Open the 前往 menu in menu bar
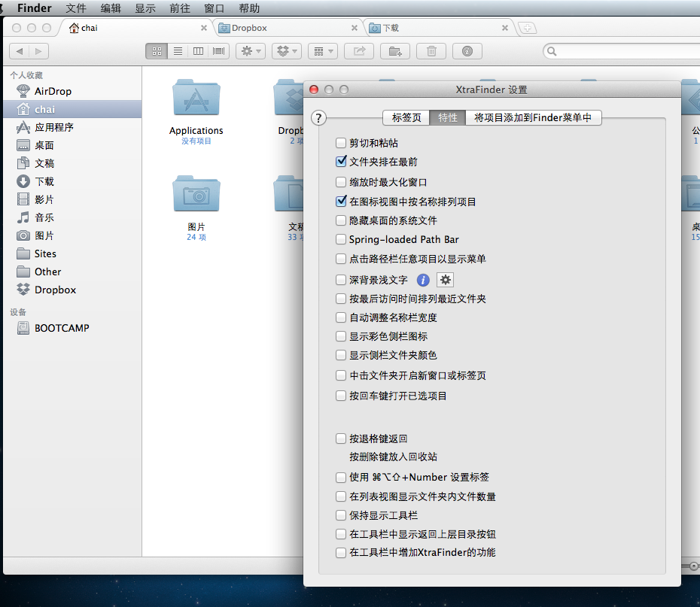Screen dimensions: 700x607 click(x=180, y=8)
